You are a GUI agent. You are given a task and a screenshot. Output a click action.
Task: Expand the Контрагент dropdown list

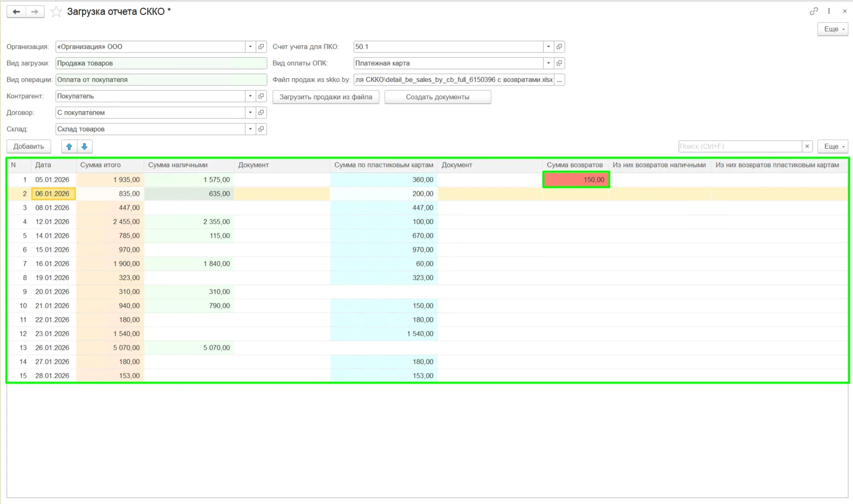coord(251,96)
